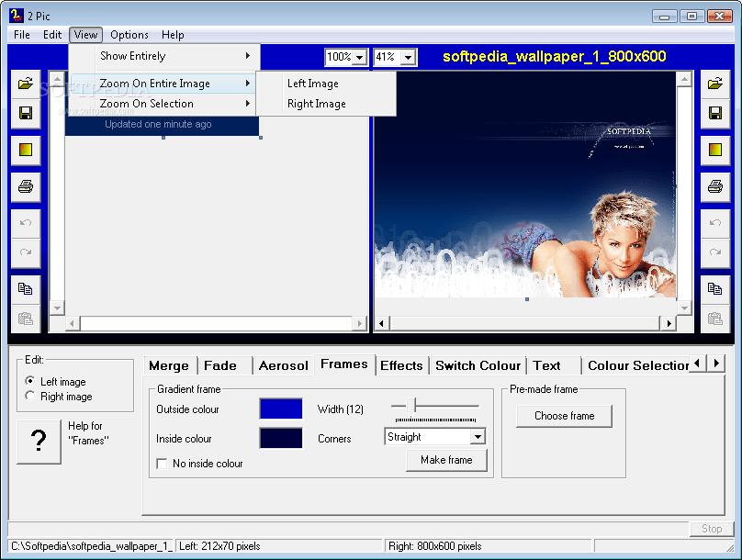Open the Help menu

pyautogui.click(x=173, y=35)
